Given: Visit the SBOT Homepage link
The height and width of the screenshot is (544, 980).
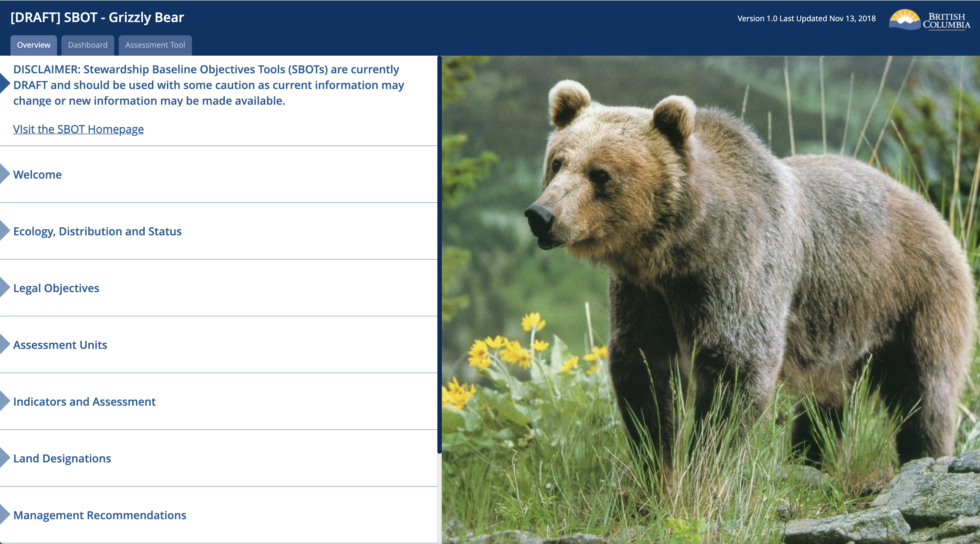Looking at the screenshot, I should point(78,129).
